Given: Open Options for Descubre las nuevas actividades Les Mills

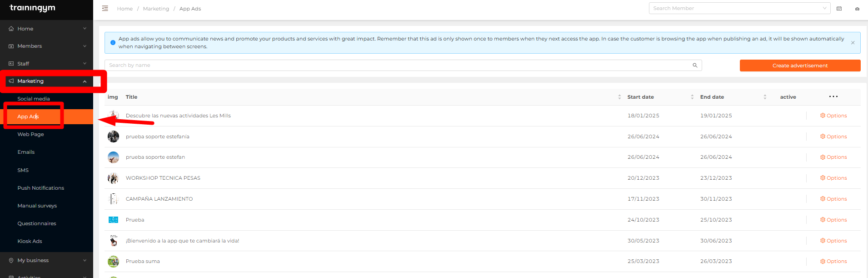Looking at the screenshot, I should 833,116.
